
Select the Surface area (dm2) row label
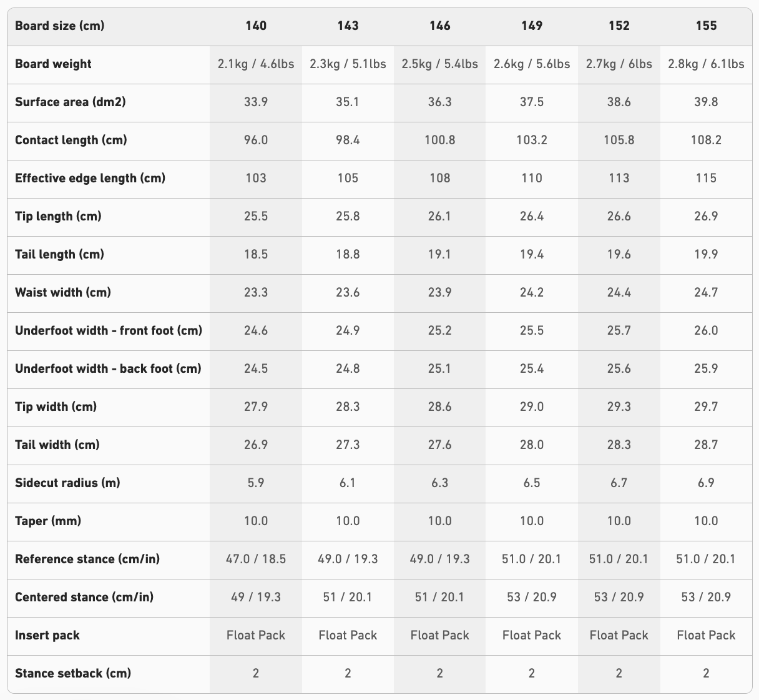coord(70,102)
